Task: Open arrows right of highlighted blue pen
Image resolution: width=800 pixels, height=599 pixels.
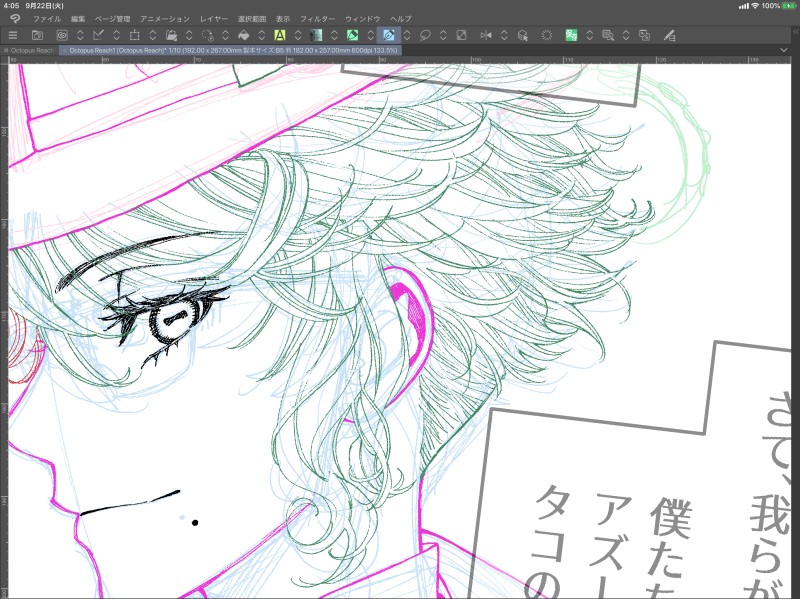Action: click(x=407, y=35)
